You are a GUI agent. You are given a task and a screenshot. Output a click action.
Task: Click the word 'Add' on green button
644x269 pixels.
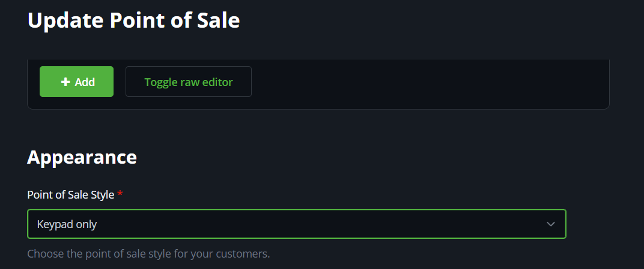coord(85,82)
